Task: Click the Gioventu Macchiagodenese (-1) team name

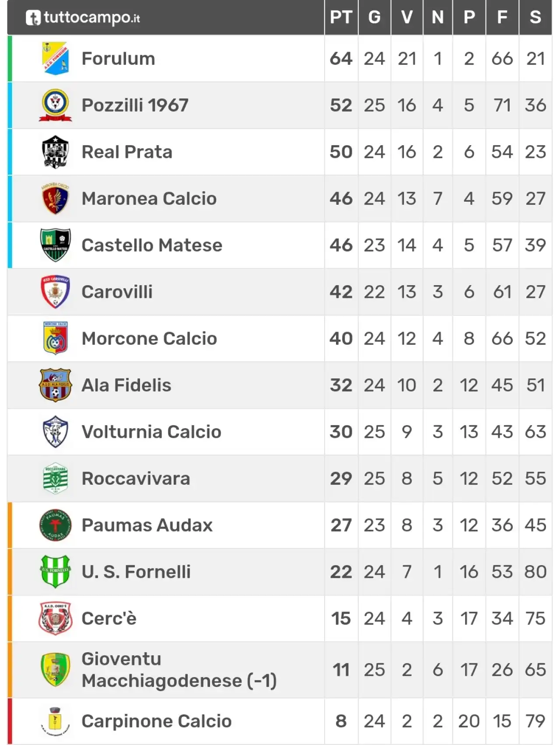Action: click(179, 670)
